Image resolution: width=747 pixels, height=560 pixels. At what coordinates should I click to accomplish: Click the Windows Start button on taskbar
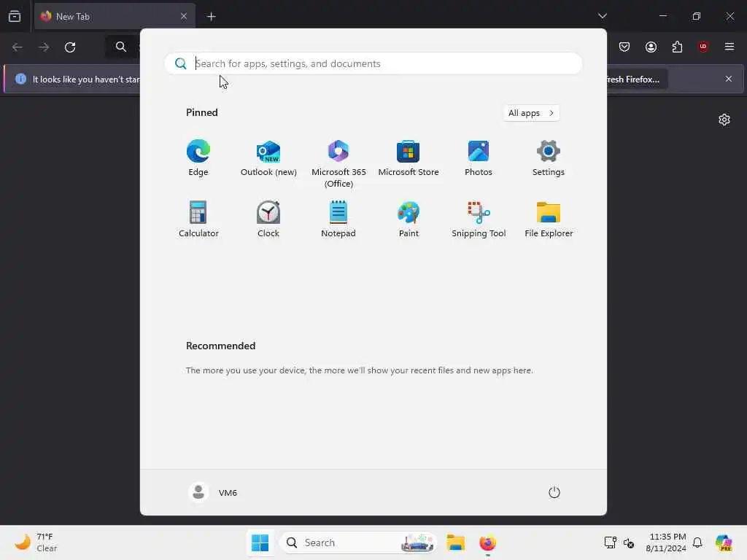click(x=260, y=542)
